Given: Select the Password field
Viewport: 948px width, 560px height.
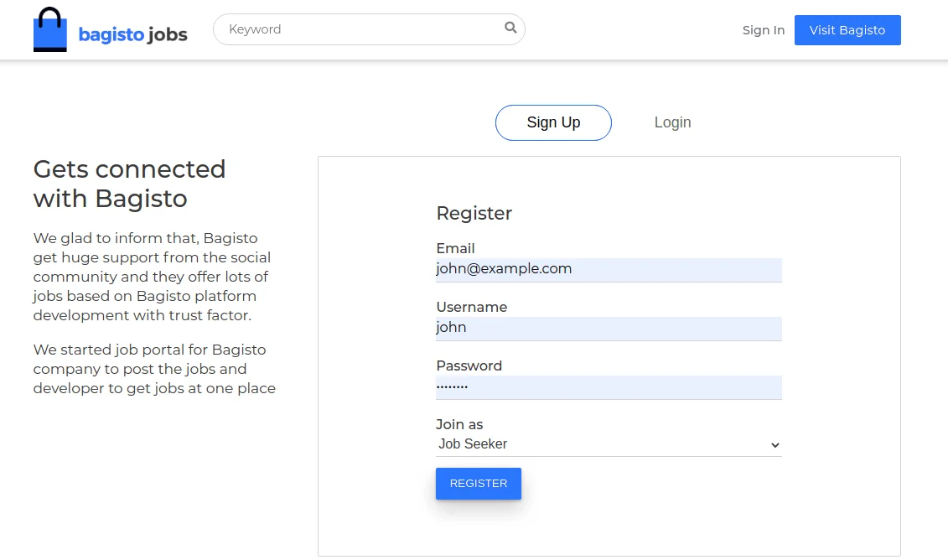Looking at the screenshot, I should tap(608, 386).
